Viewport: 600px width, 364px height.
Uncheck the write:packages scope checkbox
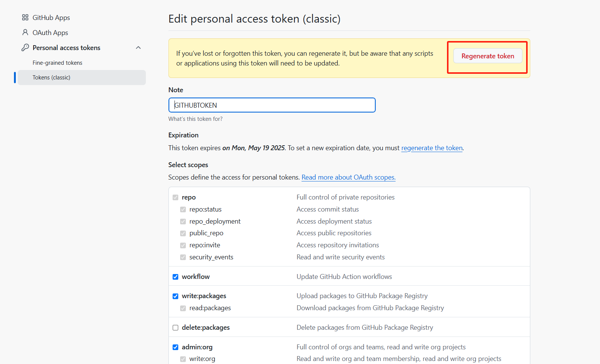coord(175,296)
